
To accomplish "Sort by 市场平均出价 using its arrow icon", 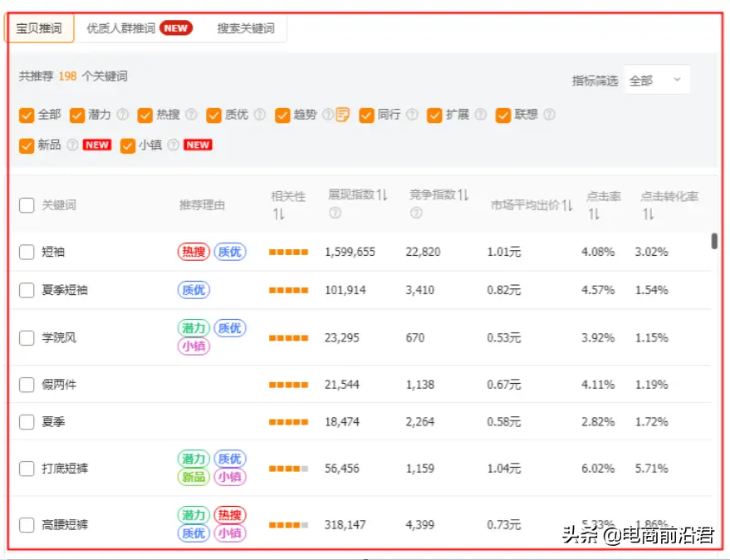I will click(x=566, y=205).
